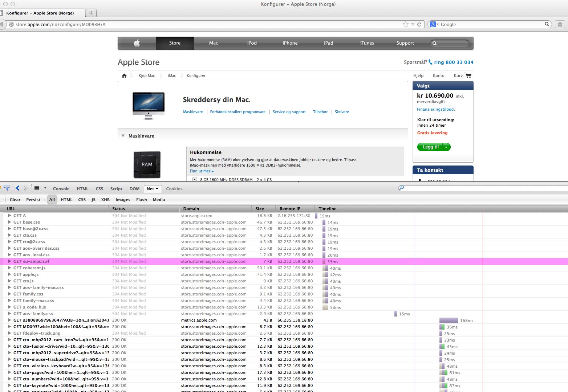Toggle Persist in the Net panel
Screen dimensions: 568x392
coord(33,200)
